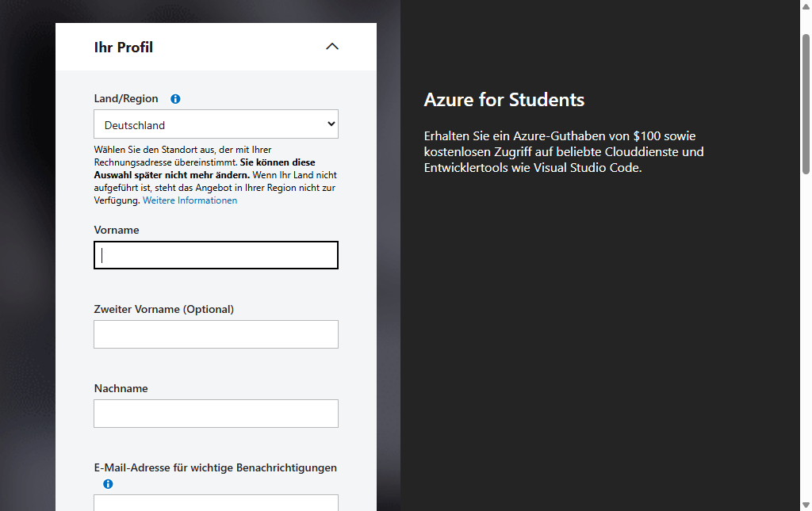This screenshot has height=511, width=812.
Task: Collapse the Ihr Profil section chevron
Action: pos(332,47)
